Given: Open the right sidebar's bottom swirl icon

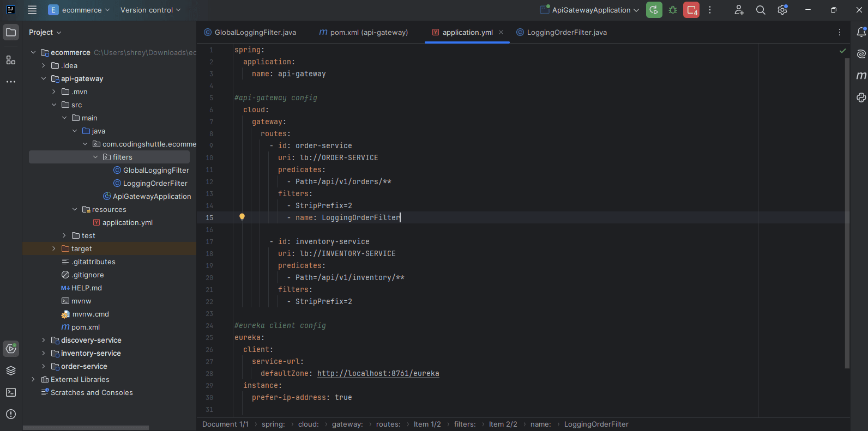Looking at the screenshot, I should click(861, 98).
